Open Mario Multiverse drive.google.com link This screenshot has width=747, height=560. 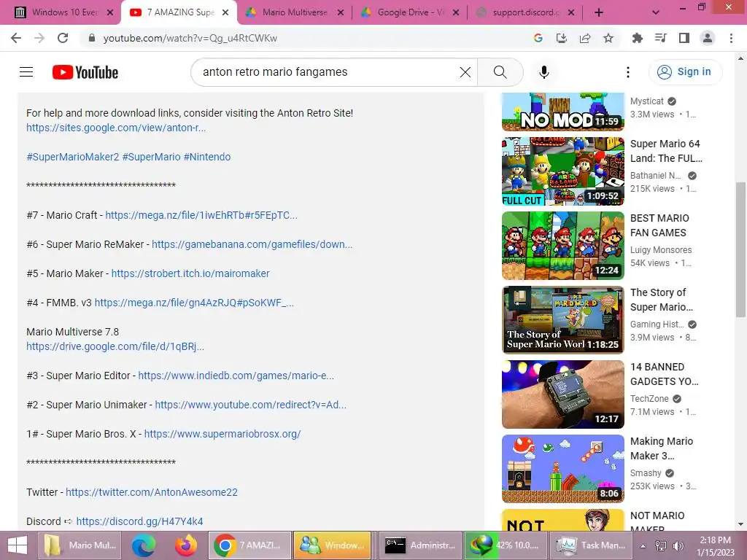(115, 346)
